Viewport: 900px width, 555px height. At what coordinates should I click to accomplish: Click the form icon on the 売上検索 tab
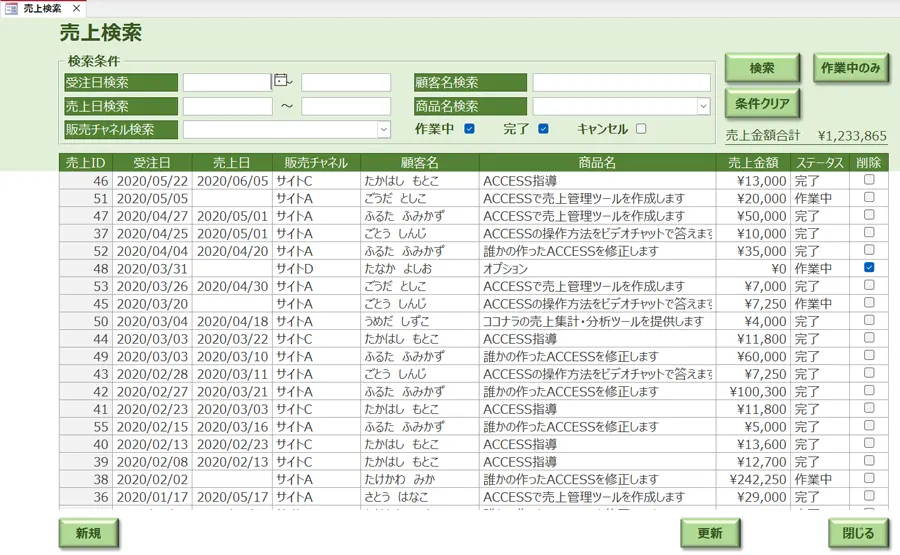coord(11,8)
